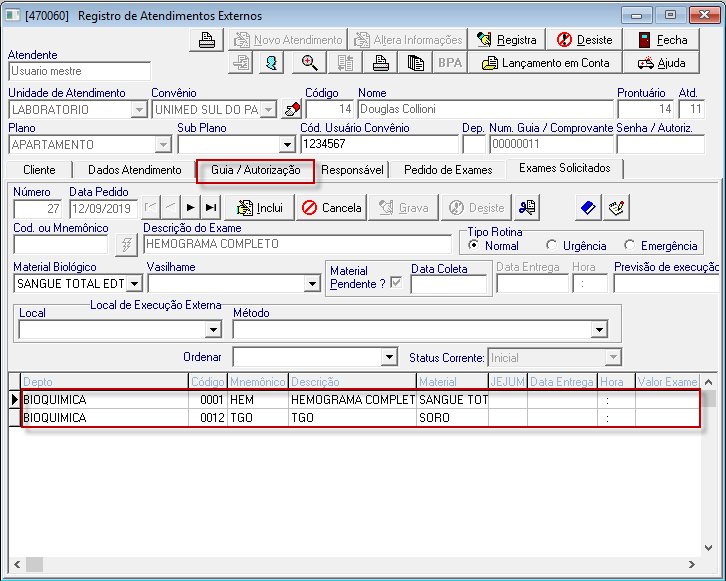Open the Unidade de Atendimento dropdown
726x581 pixels.
coord(138,110)
